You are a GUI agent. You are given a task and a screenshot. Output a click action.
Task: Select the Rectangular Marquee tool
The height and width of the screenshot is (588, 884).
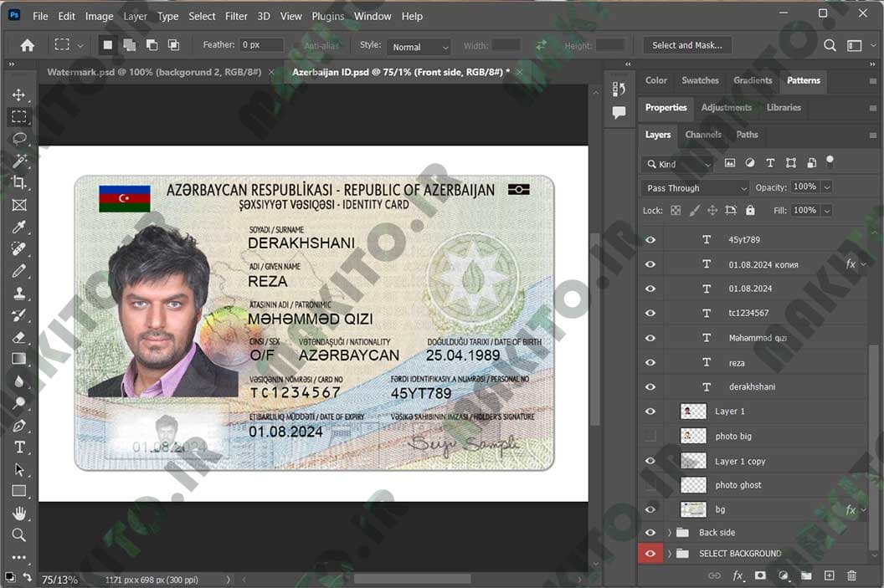pyautogui.click(x=18, y=116)
